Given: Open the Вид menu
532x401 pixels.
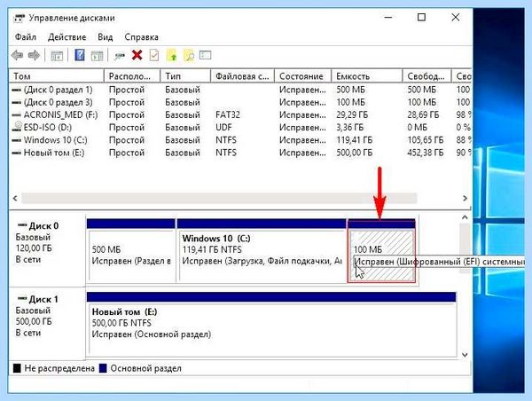Looking at the screenshot, I should coord(106,37).
